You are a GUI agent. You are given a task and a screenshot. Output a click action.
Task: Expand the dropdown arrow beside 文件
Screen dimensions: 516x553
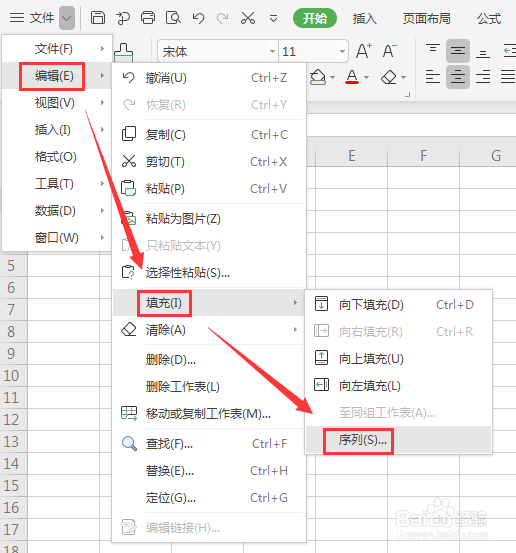click(67, 18)
